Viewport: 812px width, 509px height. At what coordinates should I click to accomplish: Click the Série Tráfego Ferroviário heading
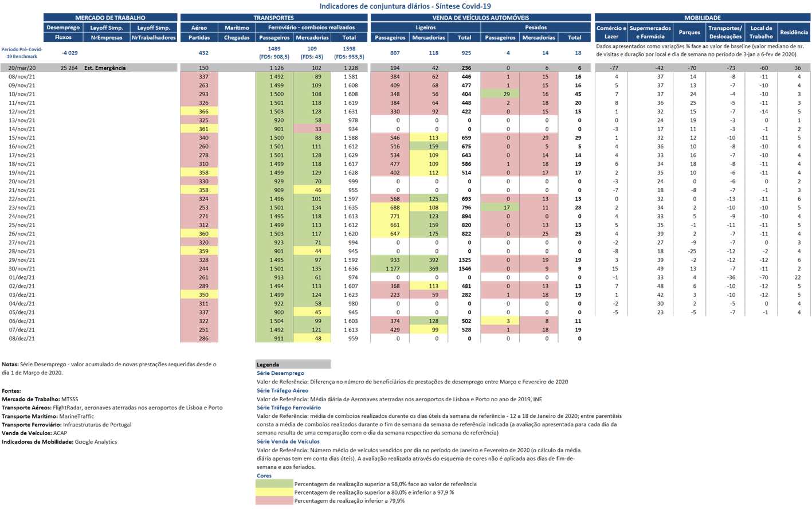(288, 408)
